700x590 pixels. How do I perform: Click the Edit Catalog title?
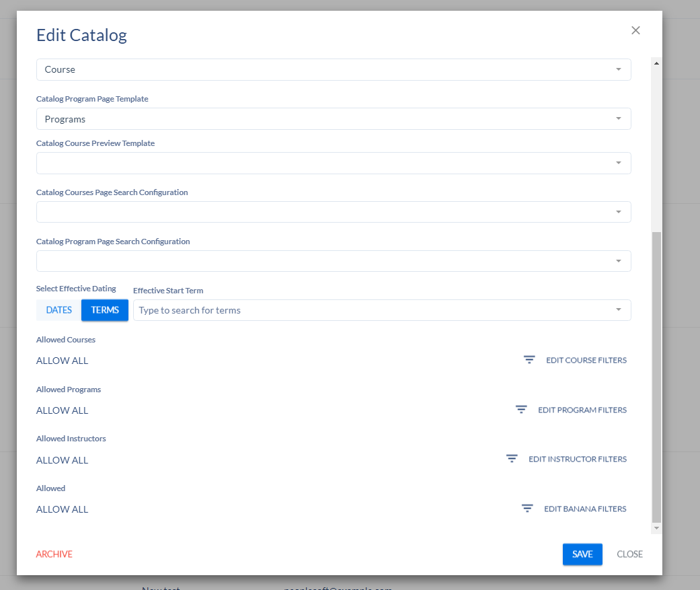[81, 35]
